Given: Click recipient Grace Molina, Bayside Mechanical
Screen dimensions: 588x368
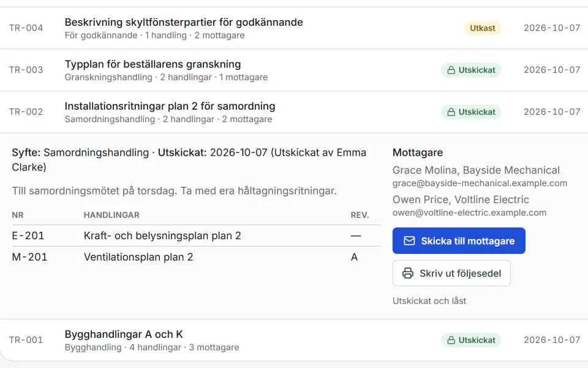Looking at the screenshot, I should 476,170.
